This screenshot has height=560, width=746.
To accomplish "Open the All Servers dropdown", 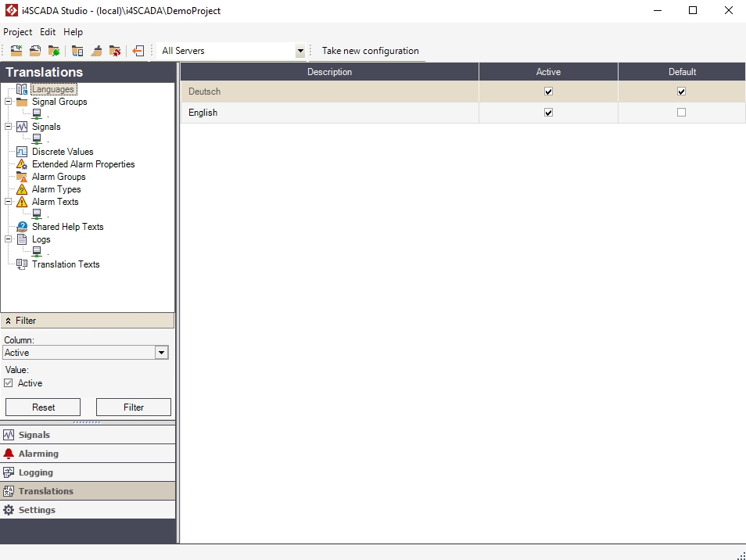I will (x=299, y=50).
